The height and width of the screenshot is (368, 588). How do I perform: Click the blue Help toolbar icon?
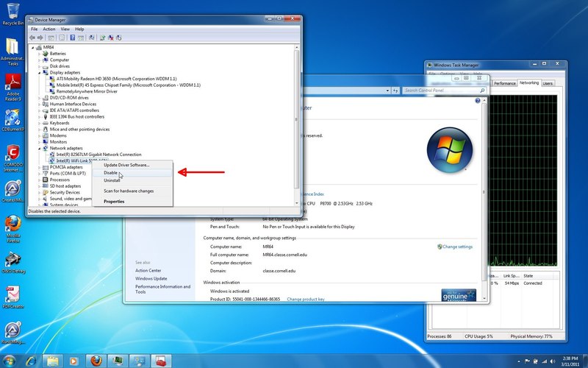tap(72, 38)
